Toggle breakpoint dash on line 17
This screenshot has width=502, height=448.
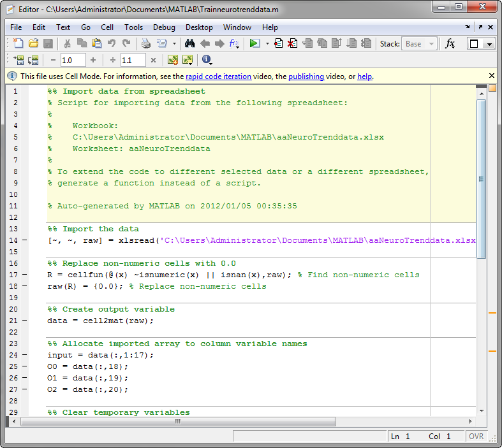pos(25,275)
